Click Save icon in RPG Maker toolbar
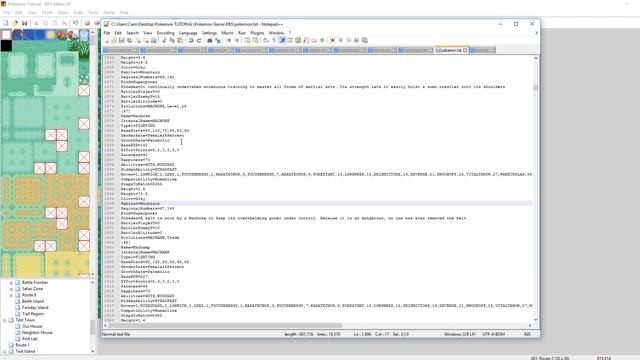This screenshot has height=360, width=640. (x=24, y=23)
